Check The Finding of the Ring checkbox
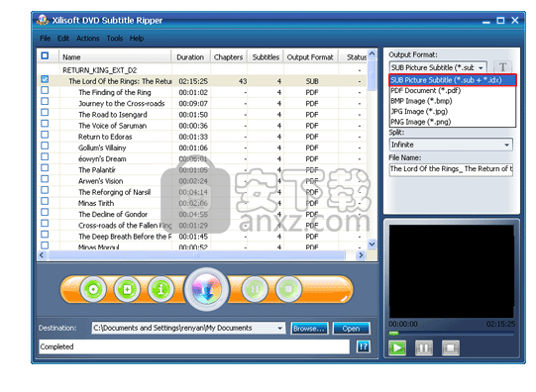This screenshot has width=536, height=392. coord(45,90)
